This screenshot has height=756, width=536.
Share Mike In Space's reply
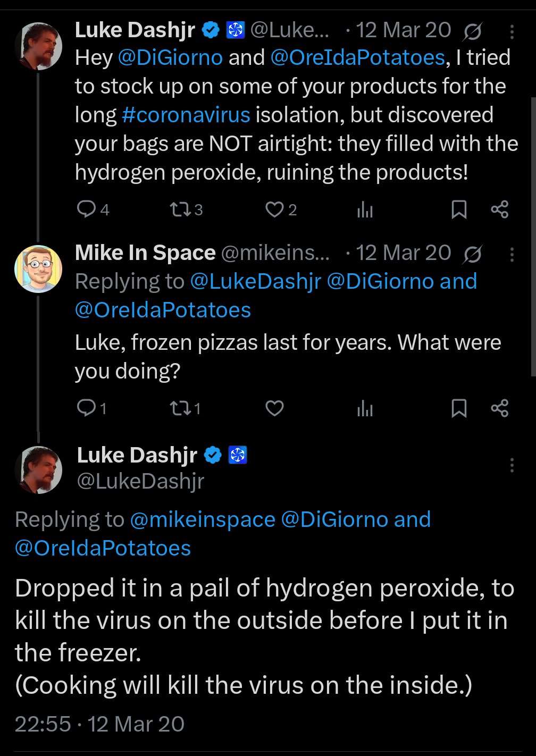pyautogui.click(x=500, y=408)
